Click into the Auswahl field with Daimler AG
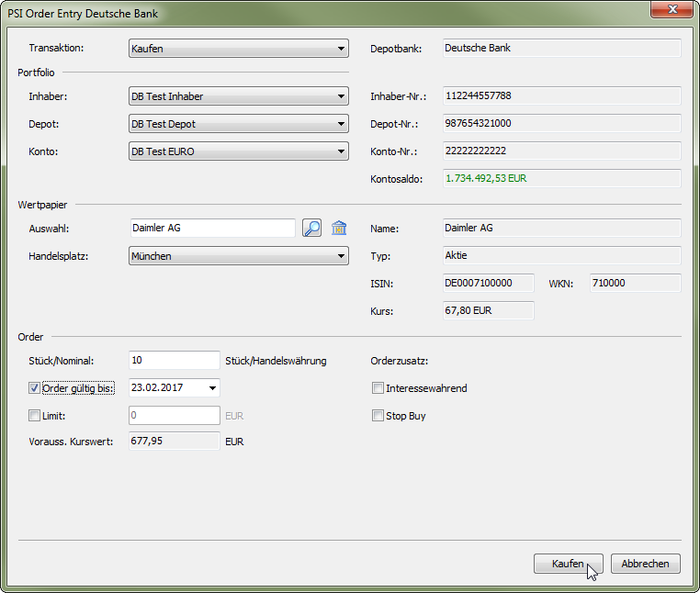 [x=211, y=228]
